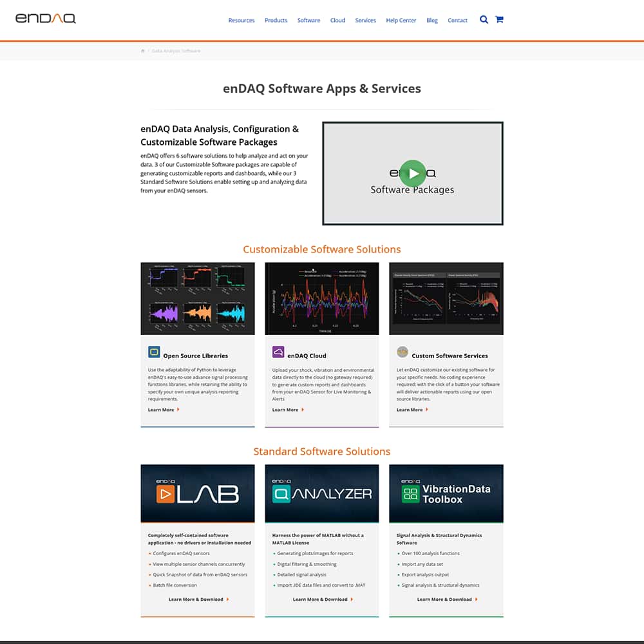Image resolution: width=644 pixels, height=644 pixels.
Task: Open the enDAQ Cloud waveform thumbnail
Action: click(x=322, y=299)
